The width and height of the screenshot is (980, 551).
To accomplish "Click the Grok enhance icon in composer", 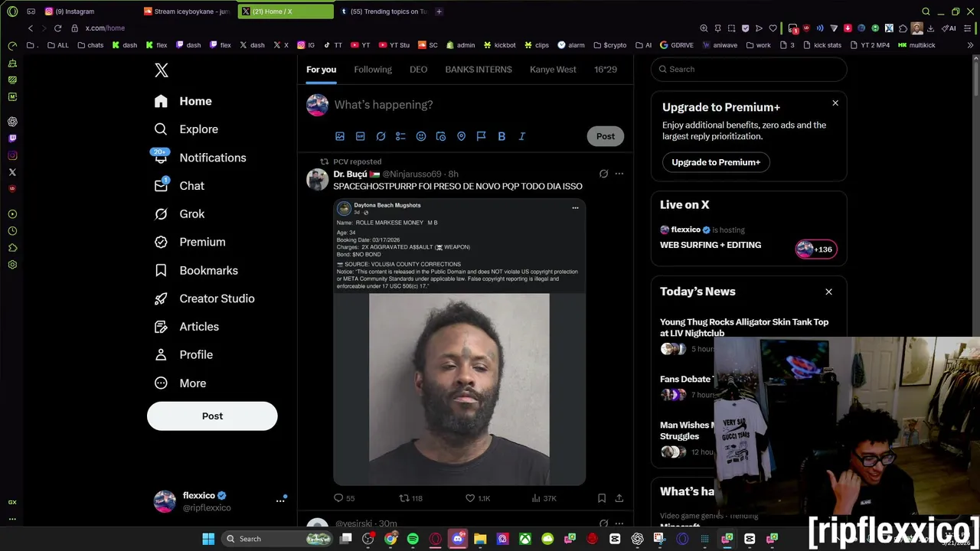I will click(381, 136).
